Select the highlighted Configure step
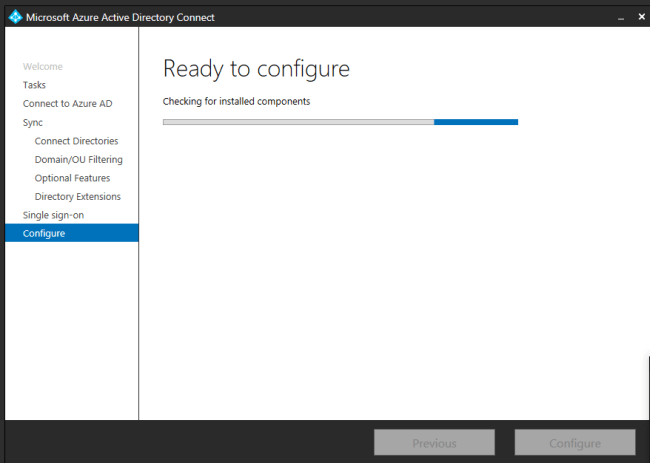Screen dimensions: 650x463 [x=72, y=233]
